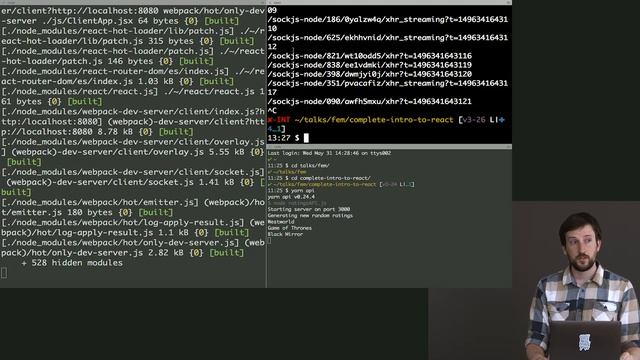Click 'act-router-dom/es/index.js 1.03 kB' line
The image size is (640, 360).
(x=118, y=82)
